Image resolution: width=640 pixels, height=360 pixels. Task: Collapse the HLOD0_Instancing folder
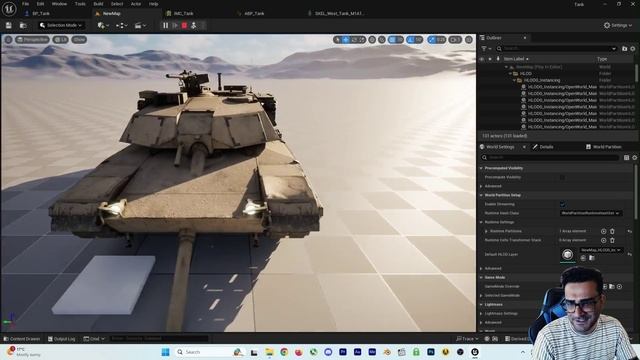(514, 80)
